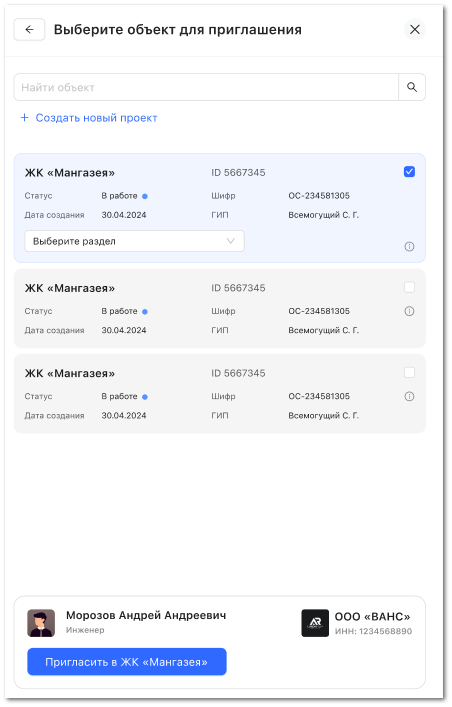
Task: Open info icon on the second project card
Action: point(409,311)
